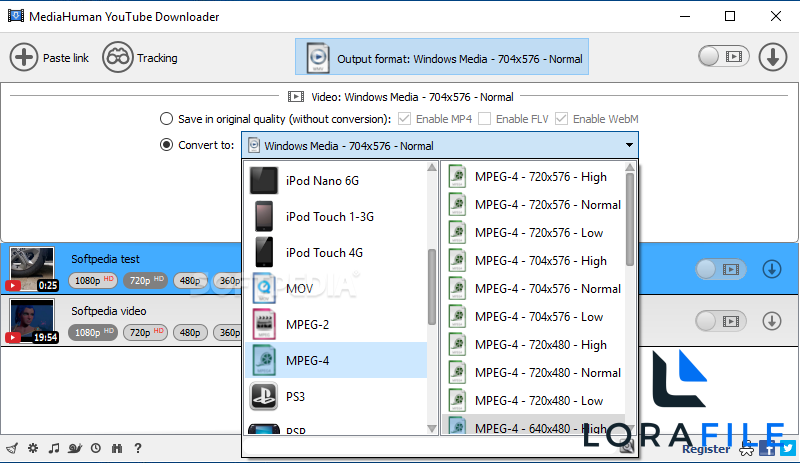Click the iPod Touch 4G device icon
800x463 pixels.
(264, 252)
